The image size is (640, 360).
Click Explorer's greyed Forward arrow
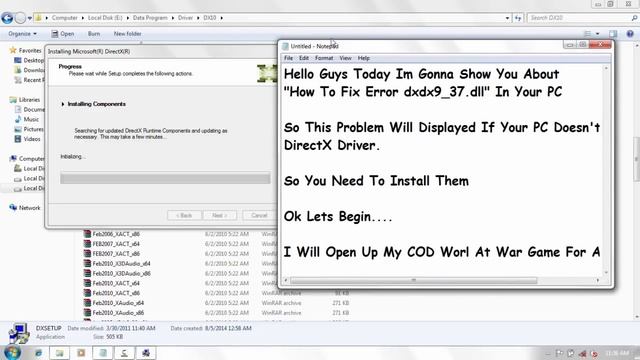20,18
